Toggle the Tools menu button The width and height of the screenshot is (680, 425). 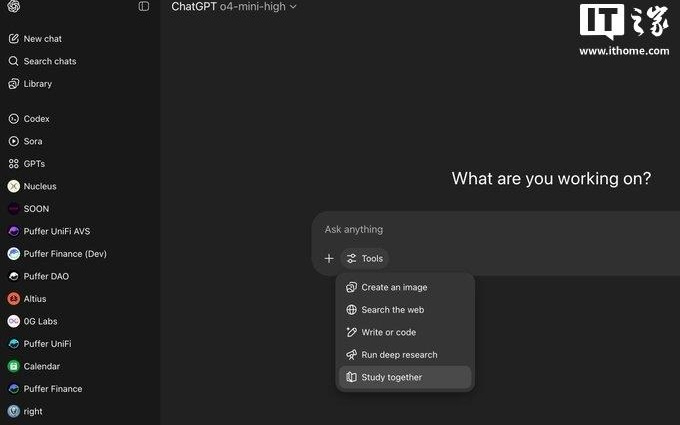pyautogui.click(x=365, y=258)
